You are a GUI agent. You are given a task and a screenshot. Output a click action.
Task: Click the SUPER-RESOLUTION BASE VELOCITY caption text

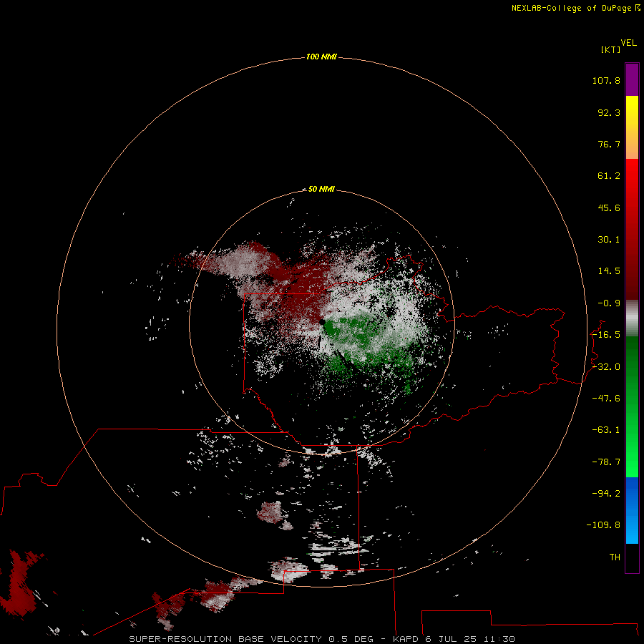pyautogui.click(x=225, y=639)
